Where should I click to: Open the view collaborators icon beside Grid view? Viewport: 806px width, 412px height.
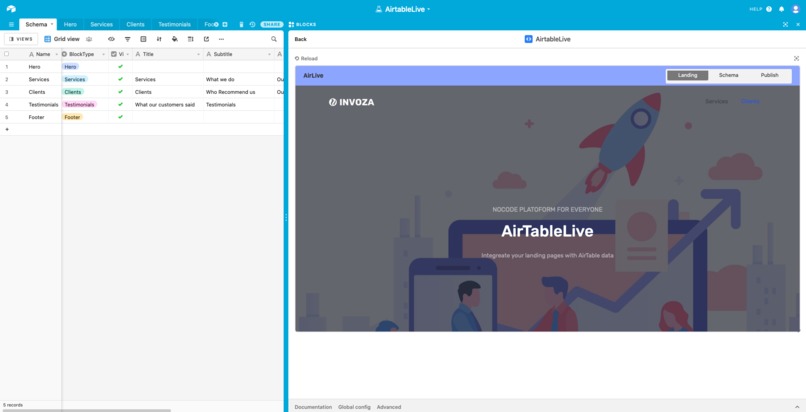click(x=89, y=39)
